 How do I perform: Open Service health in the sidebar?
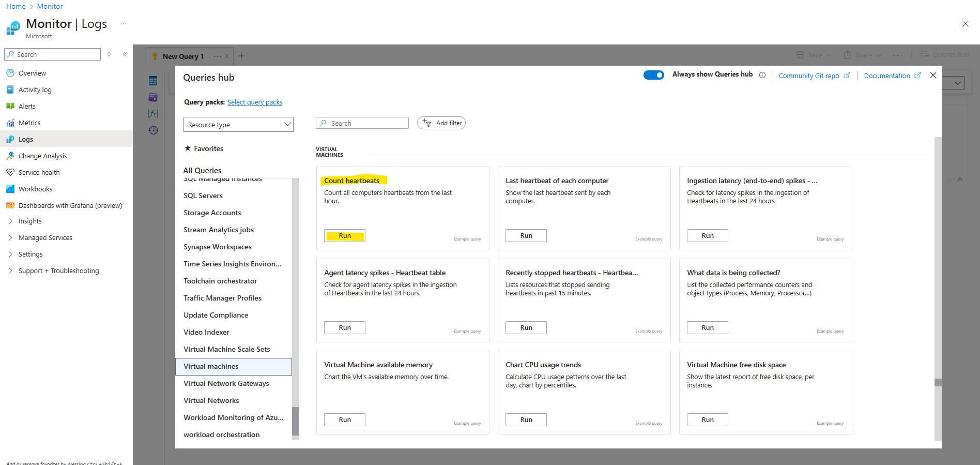click(x=39, y=172)
